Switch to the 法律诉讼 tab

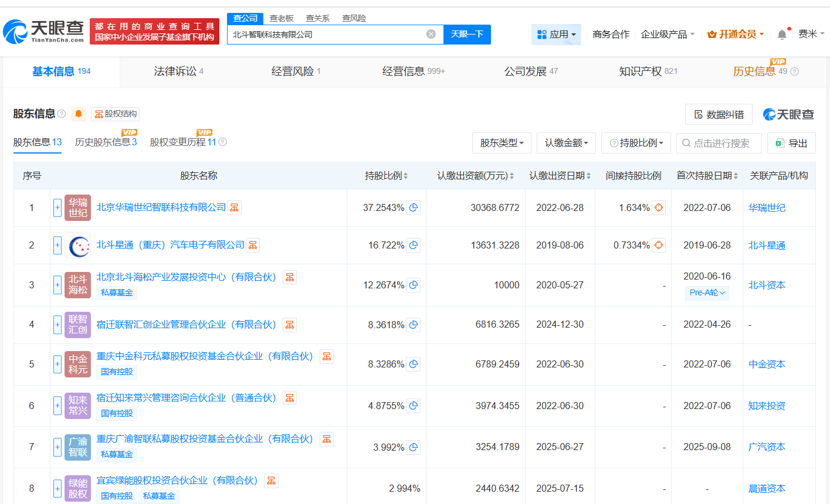click(176, 71)
